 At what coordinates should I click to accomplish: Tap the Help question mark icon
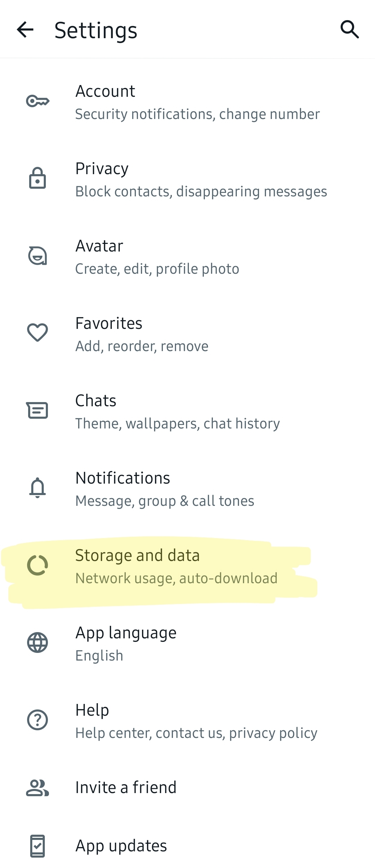coord(37,720)
